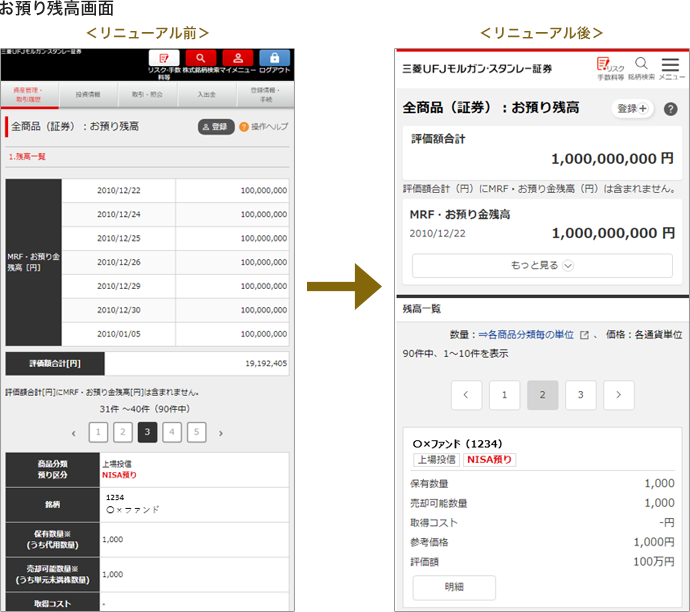The height and width of the screenshot is (612, 690).
Task: Click next page chevron in new pagination
Action: 619,395
